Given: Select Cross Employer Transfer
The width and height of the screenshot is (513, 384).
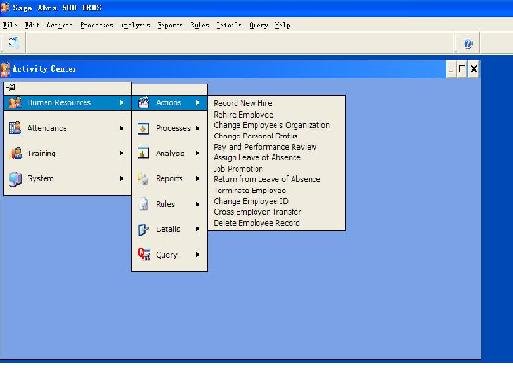Looking at the screenshot, I should coord(257,212).
